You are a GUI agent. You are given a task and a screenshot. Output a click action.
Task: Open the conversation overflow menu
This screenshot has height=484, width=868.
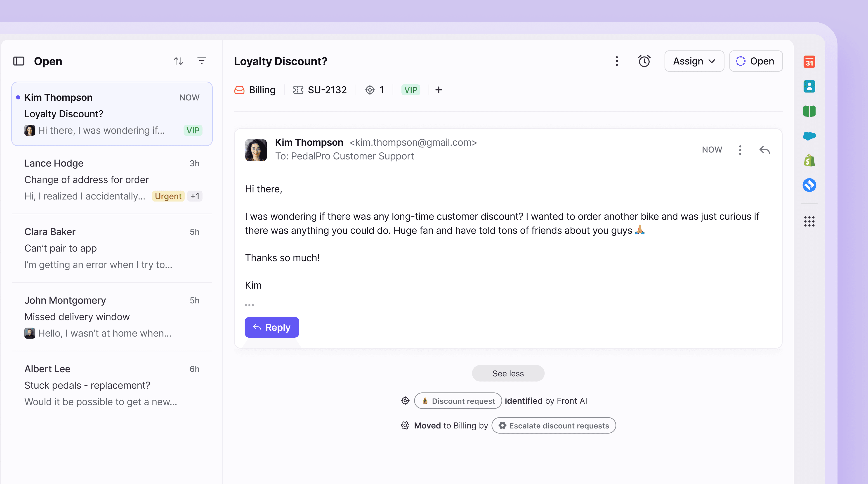point(617,61)
